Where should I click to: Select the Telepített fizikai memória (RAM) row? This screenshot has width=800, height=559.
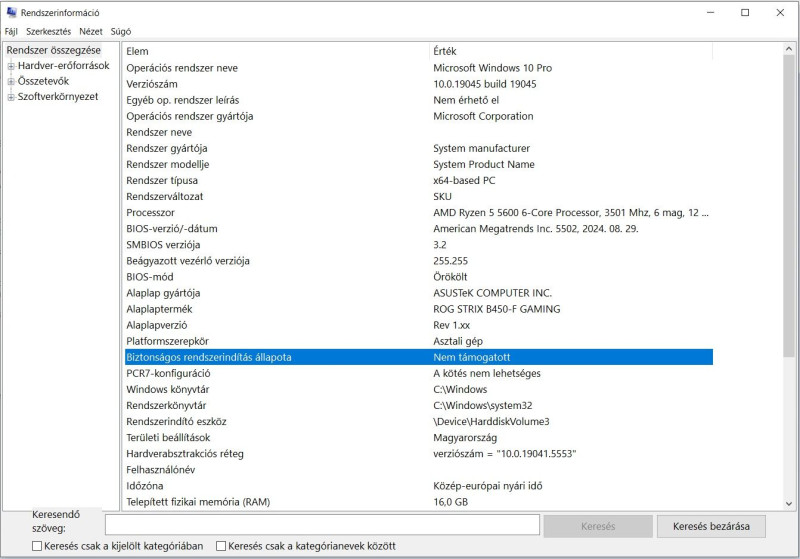coord(418,502)
